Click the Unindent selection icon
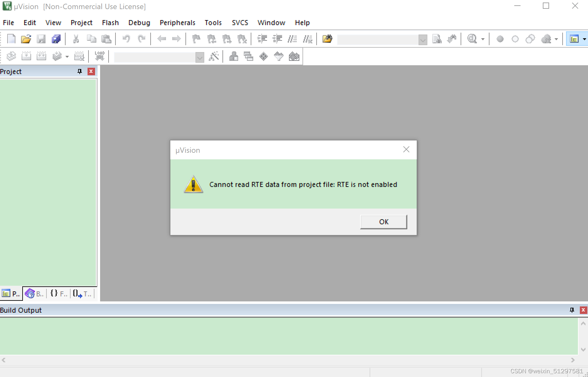This screenshot has width=588, height=377. coord(277,39)
